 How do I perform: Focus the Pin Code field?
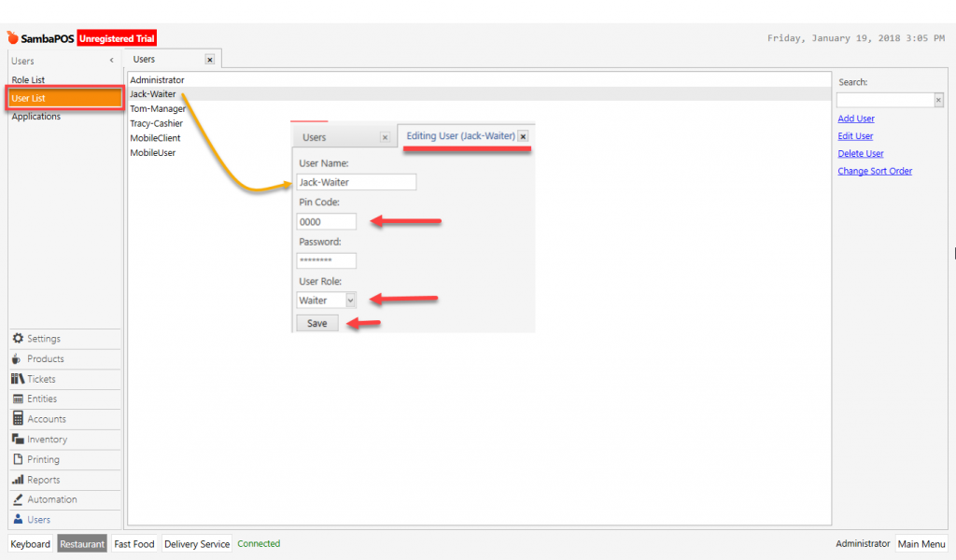pos(326,222)
